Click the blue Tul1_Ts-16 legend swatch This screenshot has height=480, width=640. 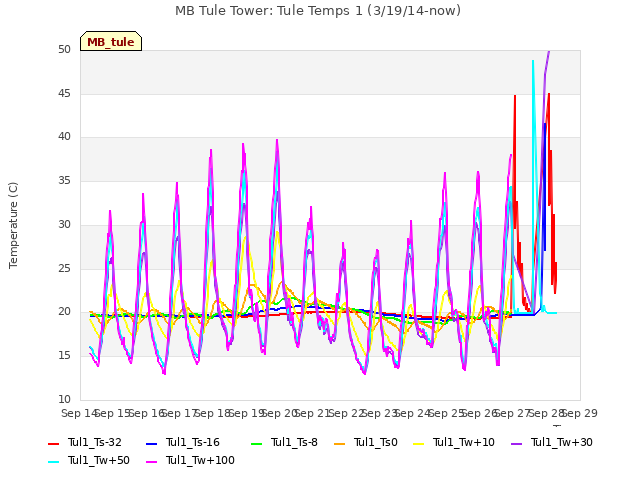(x=151, y=443)
